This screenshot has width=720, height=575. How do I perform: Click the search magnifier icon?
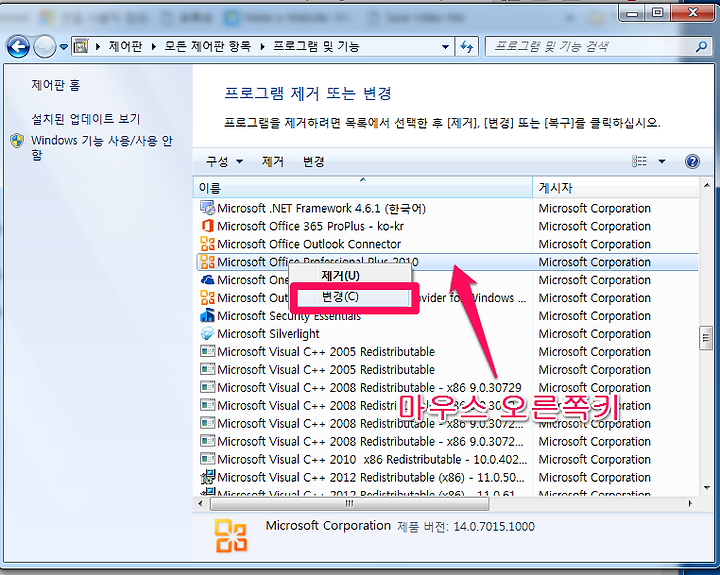[701, 46]
